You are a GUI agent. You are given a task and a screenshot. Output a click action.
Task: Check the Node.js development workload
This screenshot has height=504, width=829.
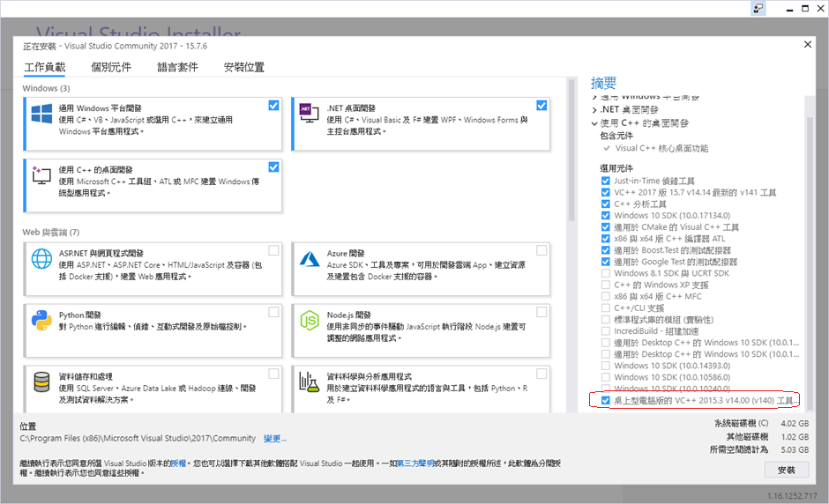[x=541, y=312]
